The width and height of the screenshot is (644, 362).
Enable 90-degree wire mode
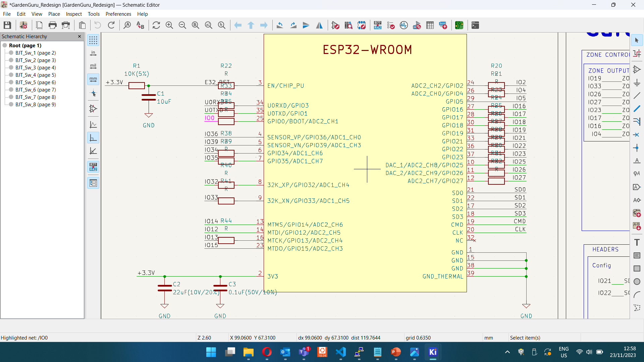93,138
